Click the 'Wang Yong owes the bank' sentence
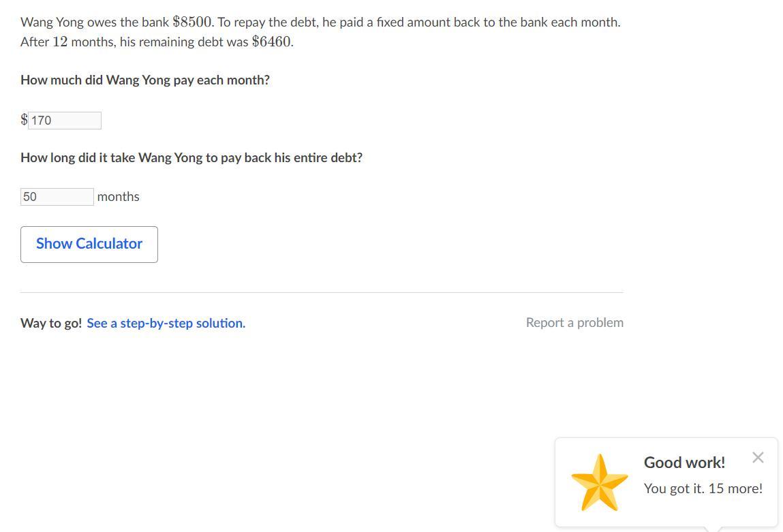The width and height of the screenshot is (783, 532). (x=95, y=22)
